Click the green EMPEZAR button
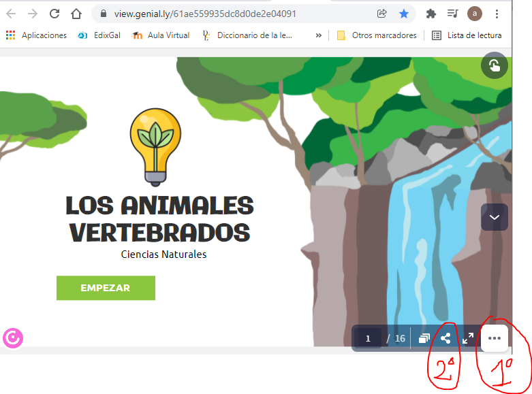 (x=106, y=288)
